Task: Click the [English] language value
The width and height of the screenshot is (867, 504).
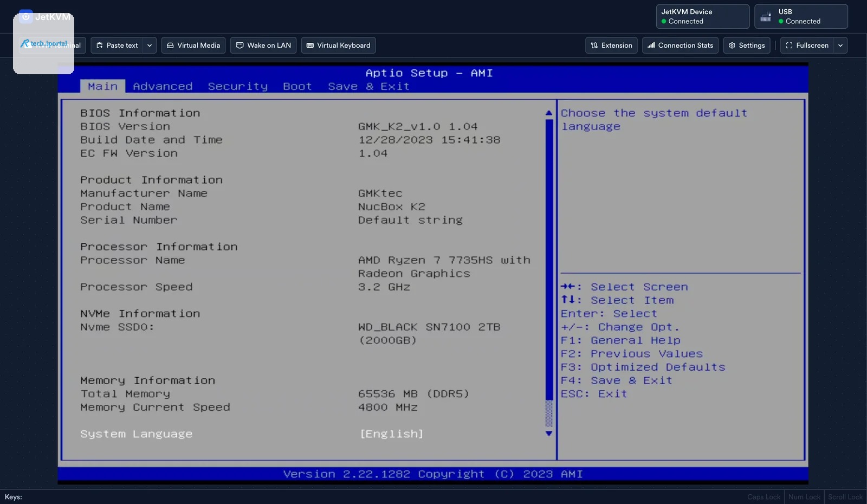Action: (391, 434)
